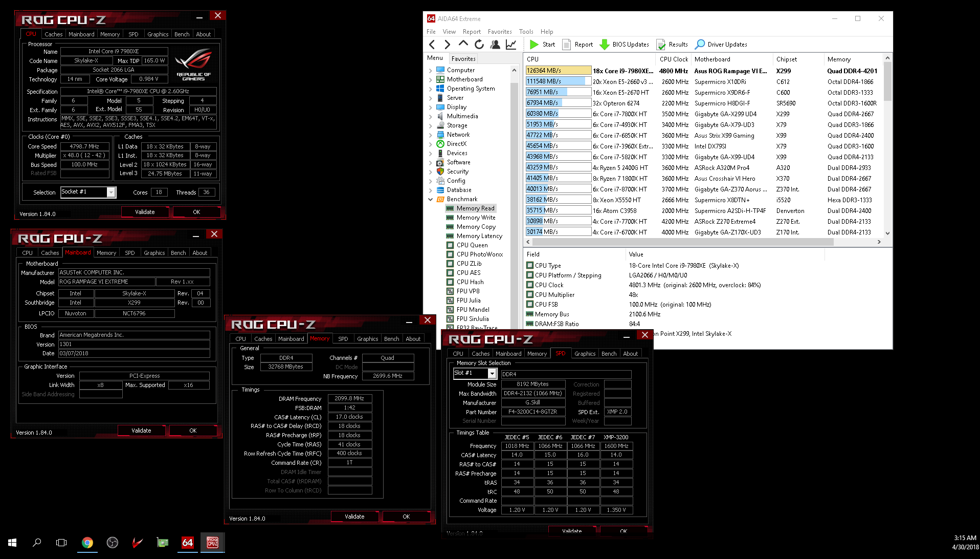Open the Slot #1 memory slot dropdown
The image size is (980, 559).
pyautogui.click(x=492, y=373)
